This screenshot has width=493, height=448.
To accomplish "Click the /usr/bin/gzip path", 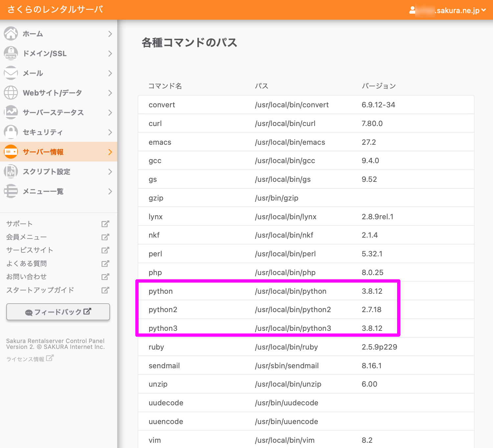I will [277, 198].
